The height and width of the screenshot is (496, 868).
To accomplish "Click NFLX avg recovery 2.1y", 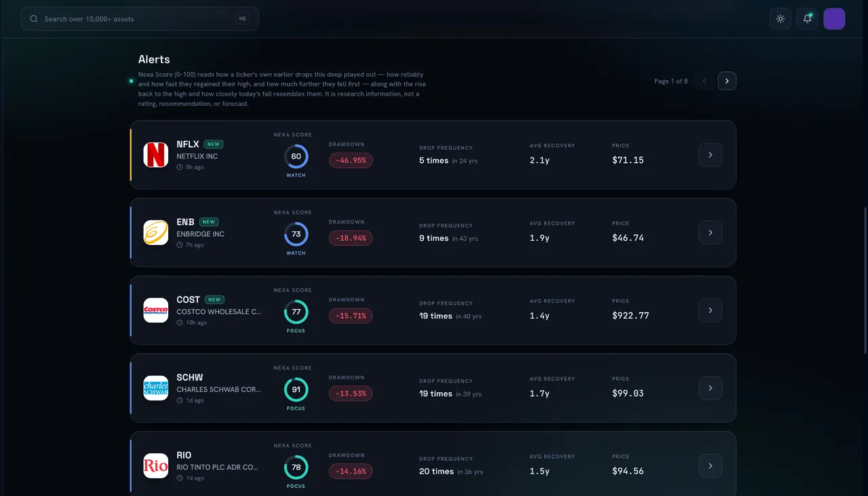I will pos(540,160).
